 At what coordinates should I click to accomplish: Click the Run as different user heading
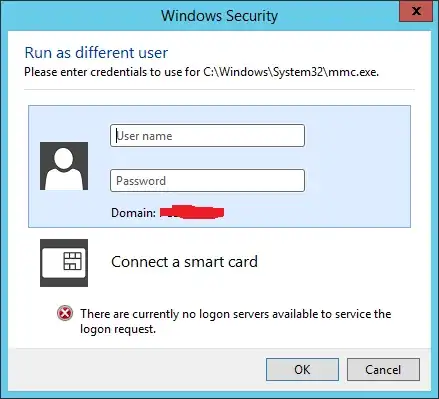point(96,53)
